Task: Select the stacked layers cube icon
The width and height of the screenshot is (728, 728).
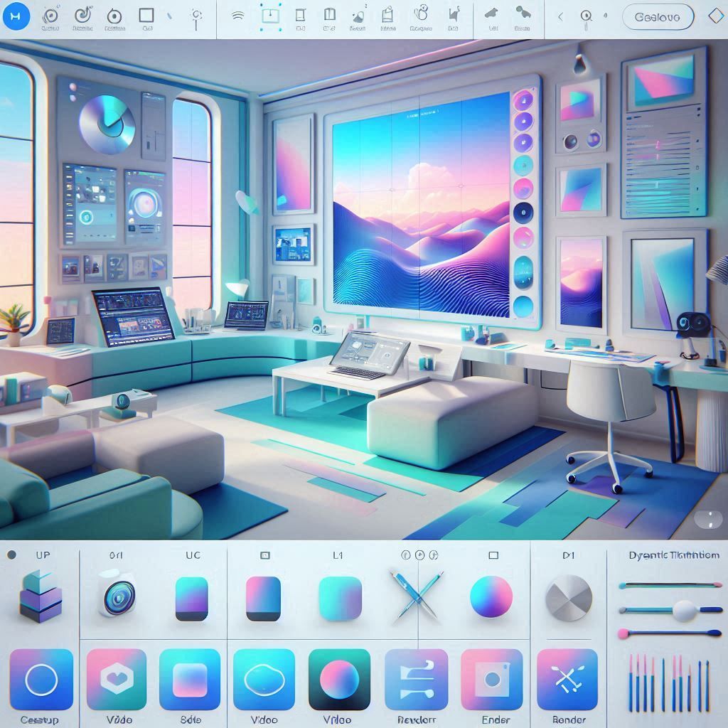Action: point(41,596)
